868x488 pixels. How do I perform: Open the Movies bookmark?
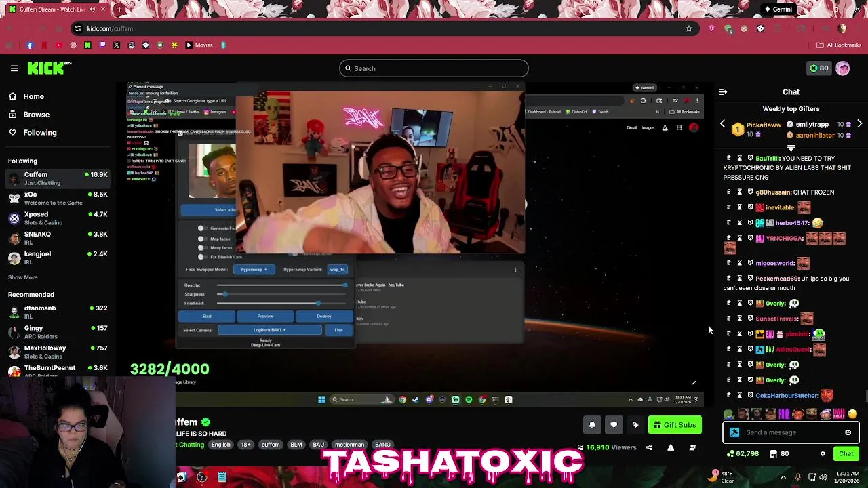tap(199, 45)
